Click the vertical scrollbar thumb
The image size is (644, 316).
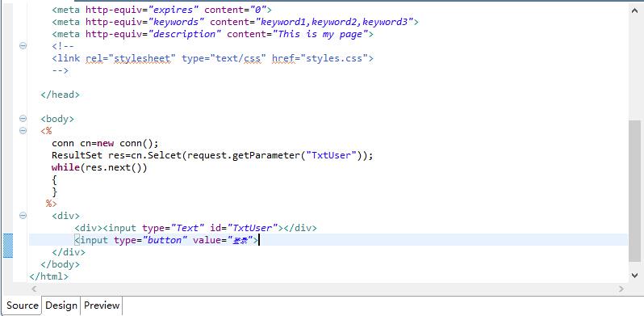click(x=634, y=191)
